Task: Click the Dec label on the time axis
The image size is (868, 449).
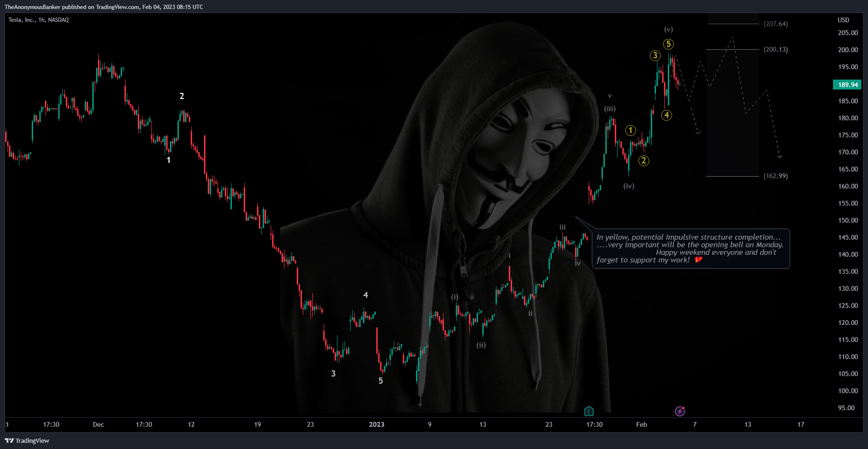Action: tap(98, 424)
